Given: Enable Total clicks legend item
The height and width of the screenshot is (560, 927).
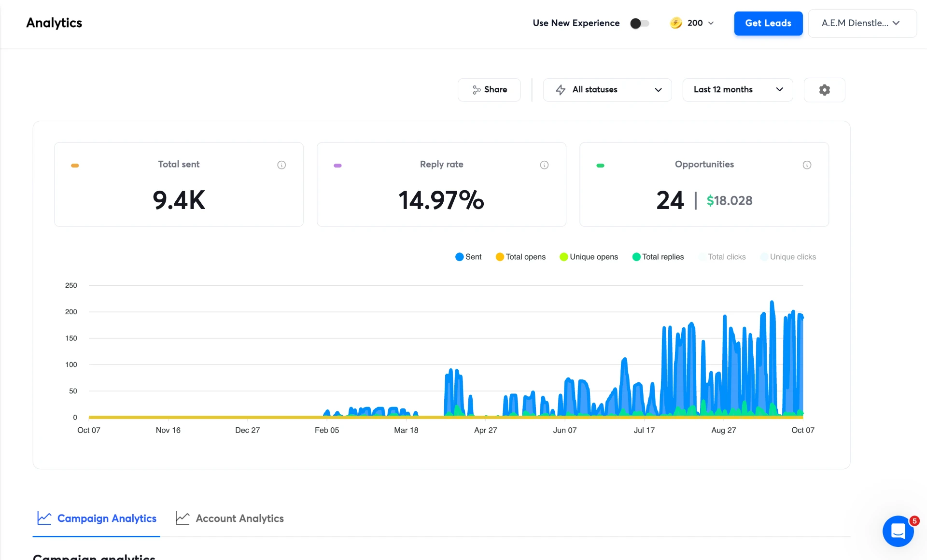Looking at the screenshot, I should tap(722, 257).
